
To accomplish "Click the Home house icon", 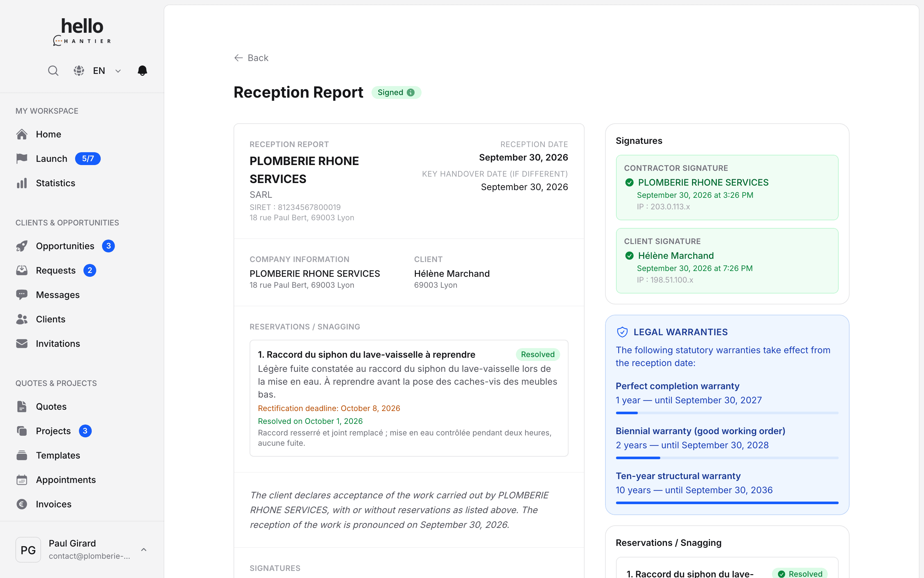I will point(22,134).
